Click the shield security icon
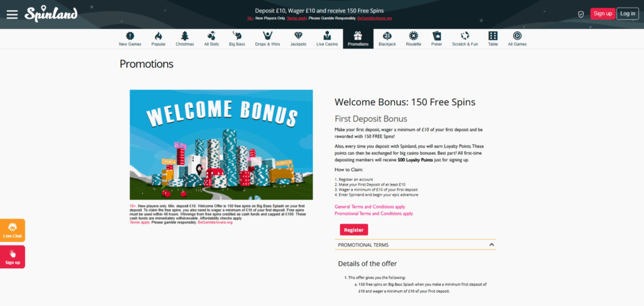Screen dimensions: 644x306 [x=580, y=14]
